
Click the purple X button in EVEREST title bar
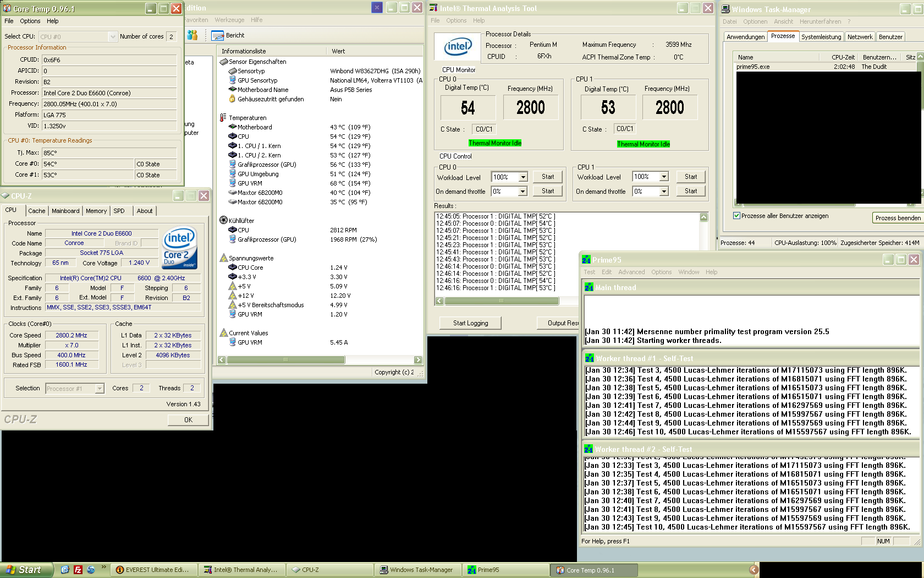[x=377, y=8]
